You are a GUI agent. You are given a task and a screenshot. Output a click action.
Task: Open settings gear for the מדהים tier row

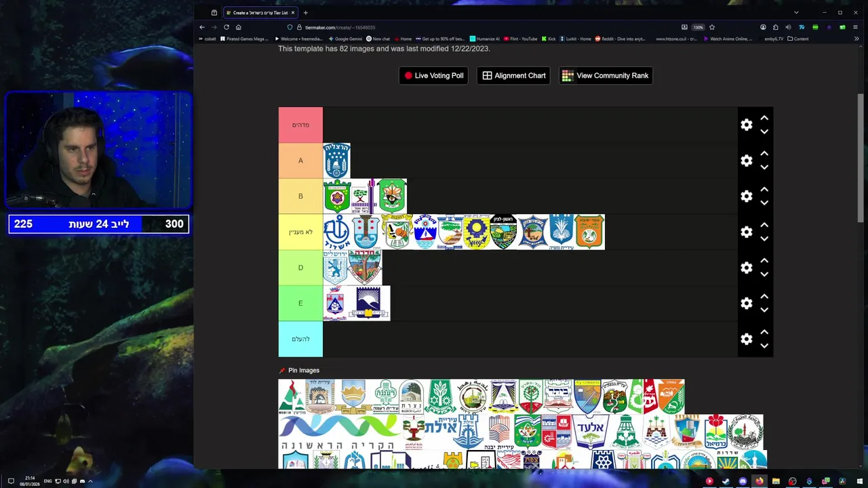click(747, 125)
